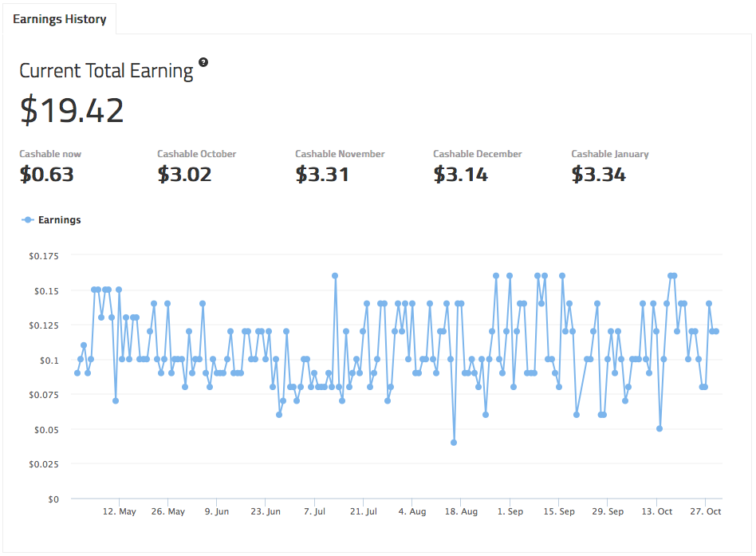Select the lowest data point near 18. Aug

454,442
